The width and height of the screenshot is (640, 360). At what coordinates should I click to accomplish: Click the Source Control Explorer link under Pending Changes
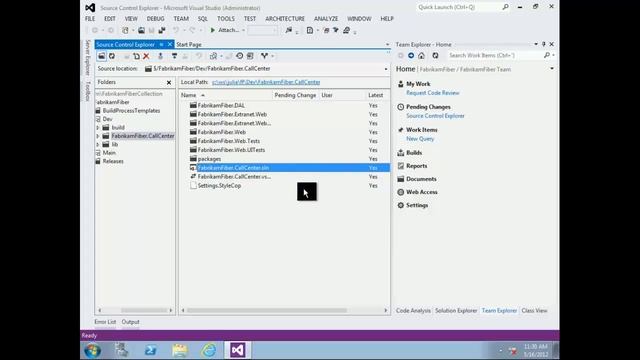(x=435, y=116)
